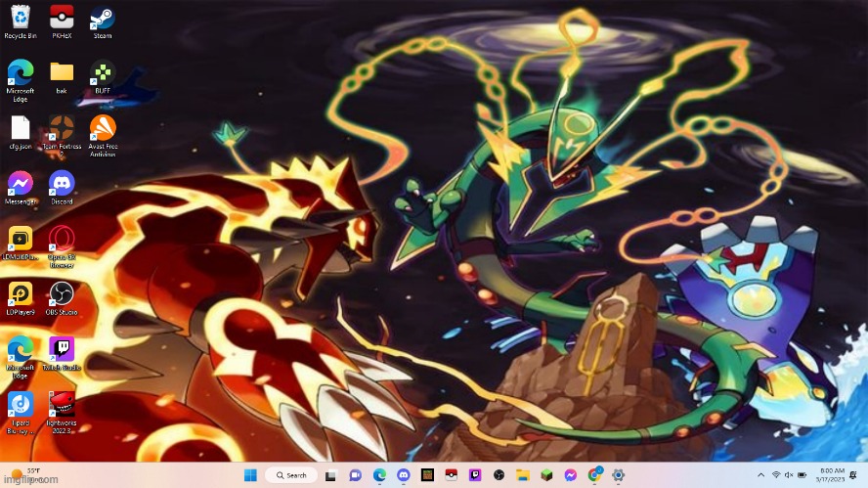Select the Tipard Blu-ray desktop shortcut
This screenshot has width=868, height=488.
click(20, 413)
